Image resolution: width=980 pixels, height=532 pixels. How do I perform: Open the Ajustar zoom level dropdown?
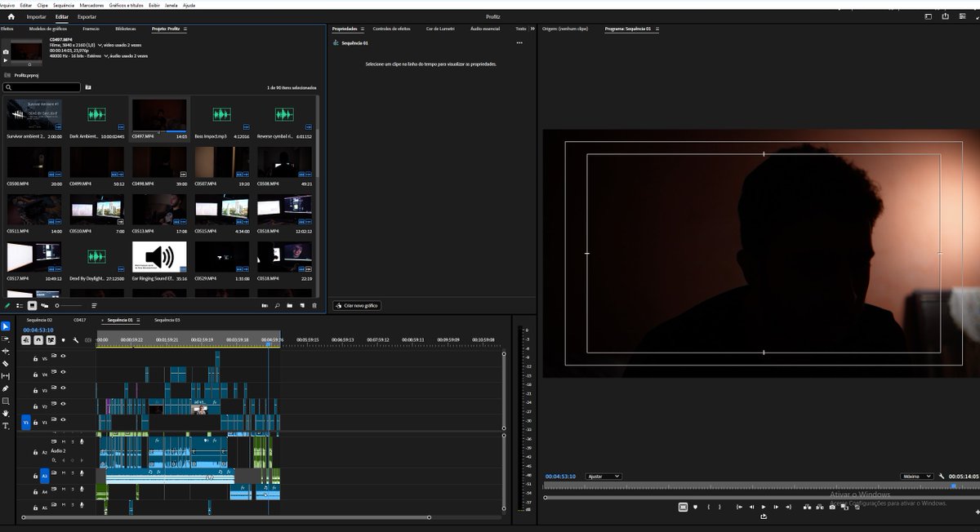(x=604, y=477)
